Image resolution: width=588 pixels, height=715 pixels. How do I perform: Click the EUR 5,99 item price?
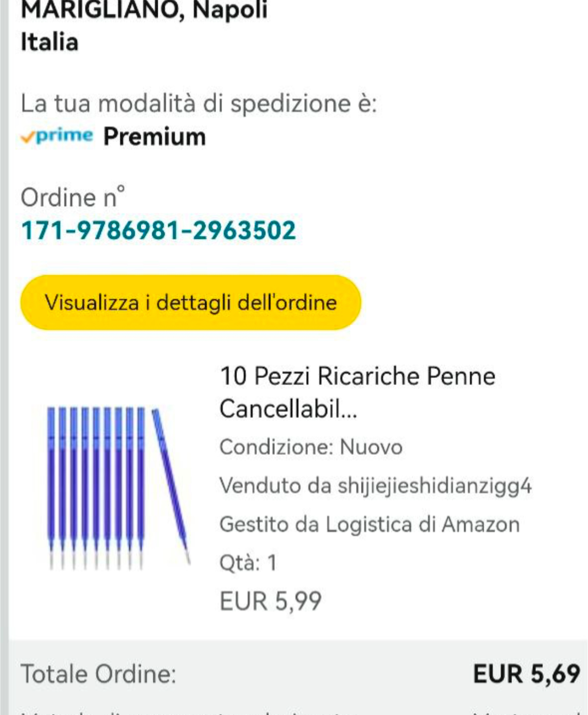270,601
